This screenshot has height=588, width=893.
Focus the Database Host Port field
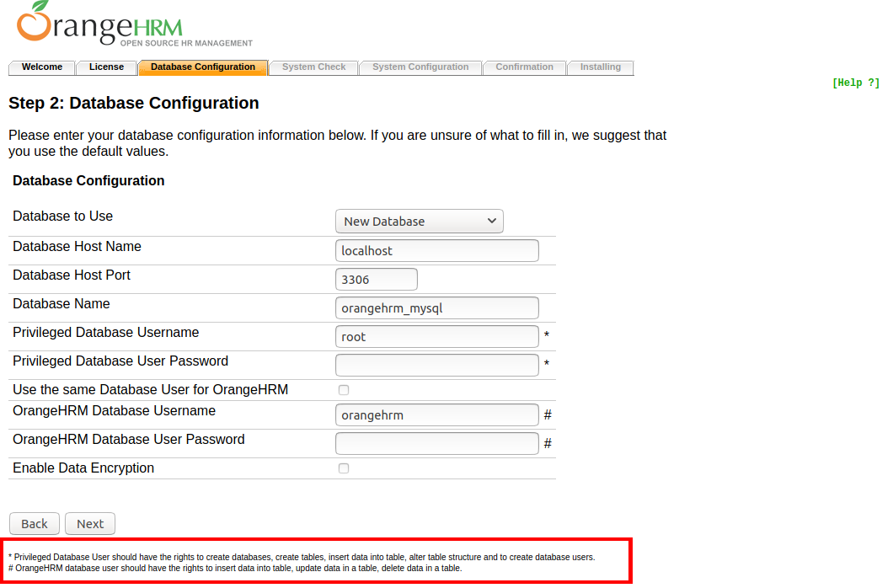[x=376, y=280]
